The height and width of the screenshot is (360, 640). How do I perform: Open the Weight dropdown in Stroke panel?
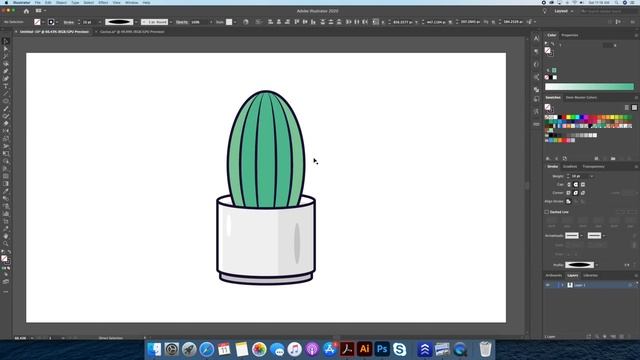pyautogui.click(x=591, y=176)
